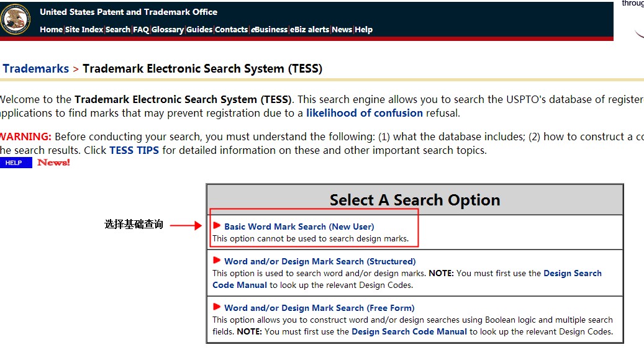Open Home in the top navigation
Screen dimensions: 644x350
pos(51,30)
